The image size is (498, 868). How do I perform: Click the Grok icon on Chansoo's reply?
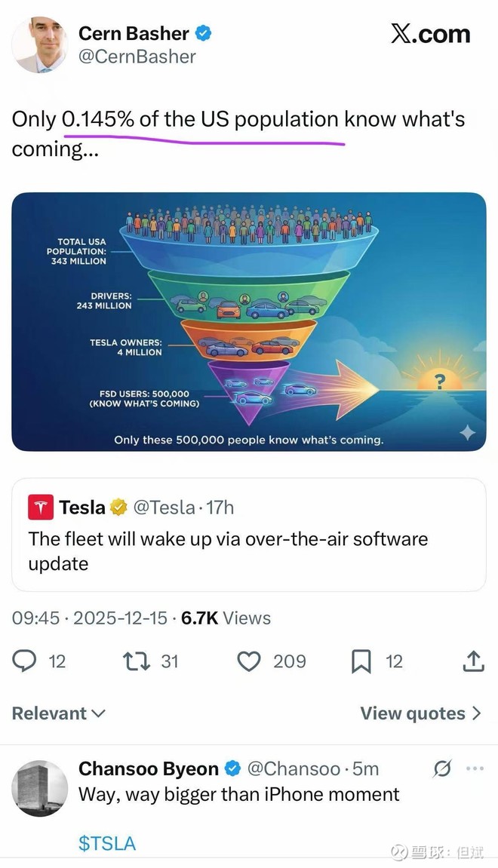click(442, 768)
